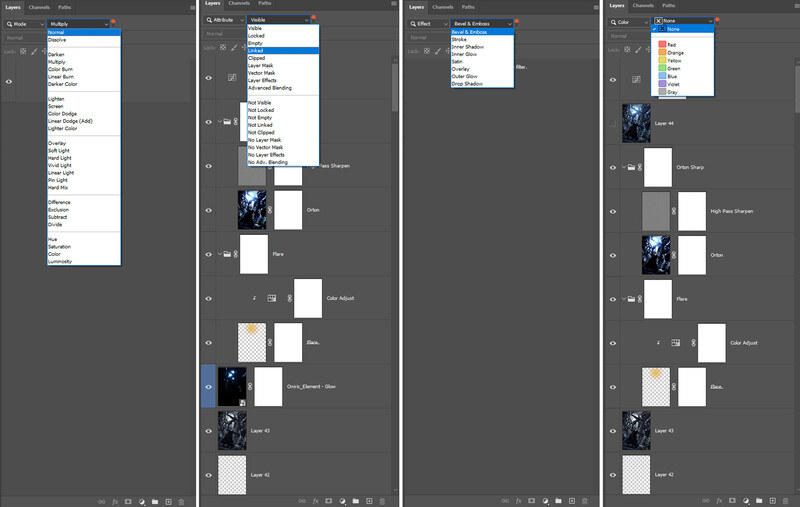Click the fx layer style icon in Mode-filter panel
The image size is (800, 507).
point(115,502)
